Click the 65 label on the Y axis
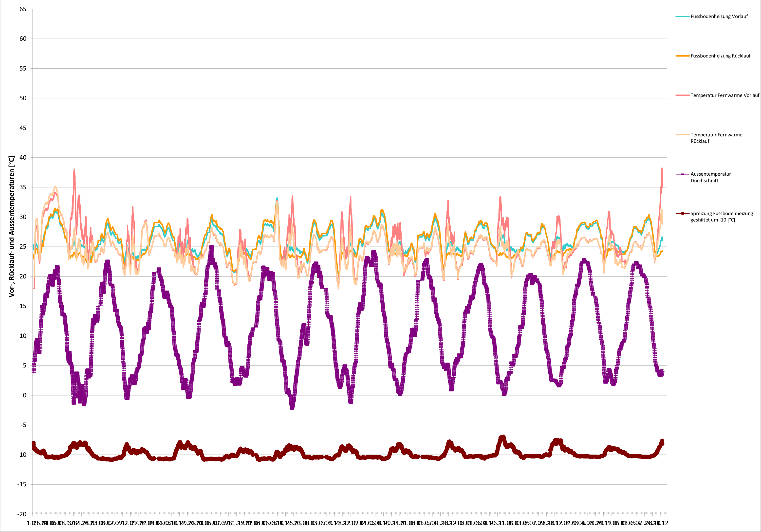The width and height of the screenshot is (761, 532). click(x=23, y=9)
